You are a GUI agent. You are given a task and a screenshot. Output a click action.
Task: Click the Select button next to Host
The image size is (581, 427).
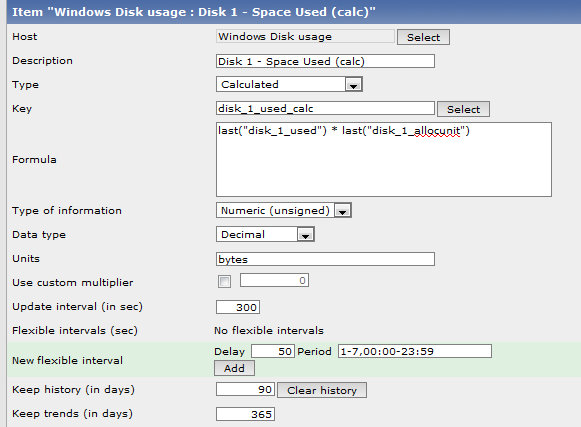pos(423,37)
